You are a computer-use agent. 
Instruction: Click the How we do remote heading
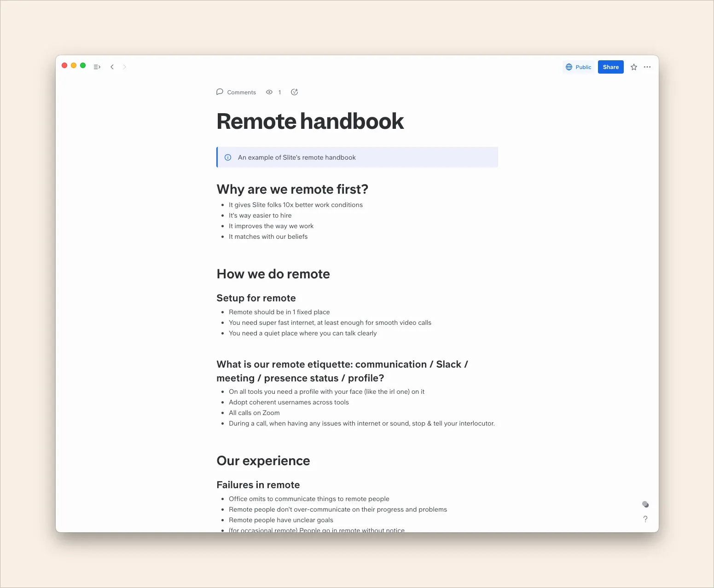273,274
